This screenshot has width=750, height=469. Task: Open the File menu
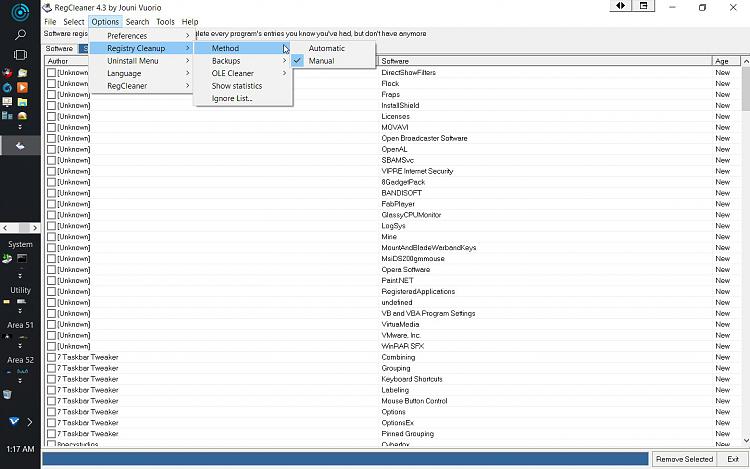50,22
